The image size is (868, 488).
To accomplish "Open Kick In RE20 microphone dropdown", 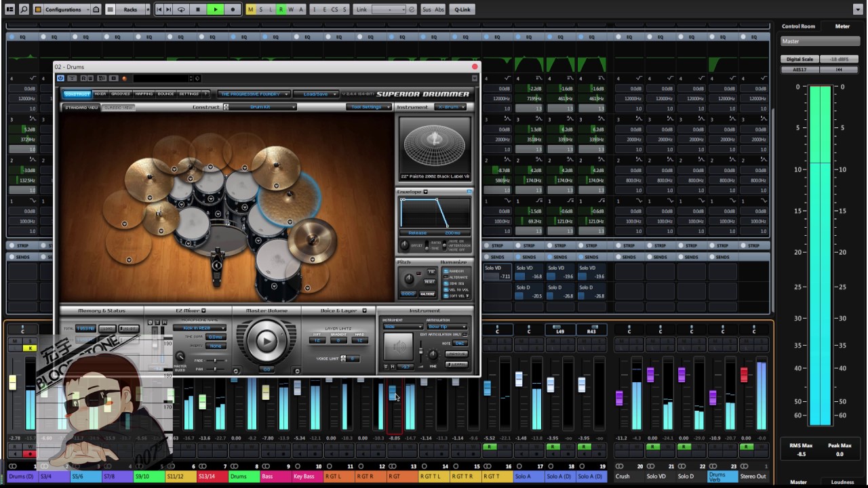I will pyautogui.click(x=199, y=328).
